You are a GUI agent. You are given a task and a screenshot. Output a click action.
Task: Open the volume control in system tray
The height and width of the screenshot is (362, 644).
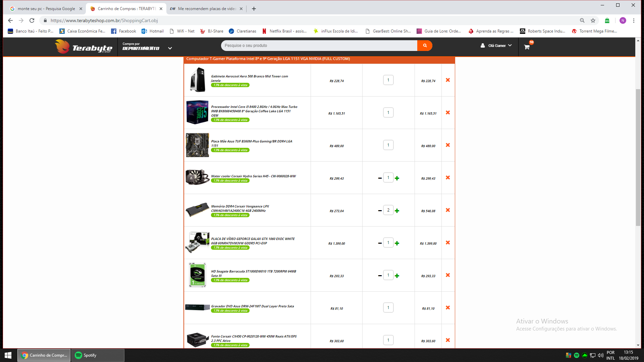(600, 355)
